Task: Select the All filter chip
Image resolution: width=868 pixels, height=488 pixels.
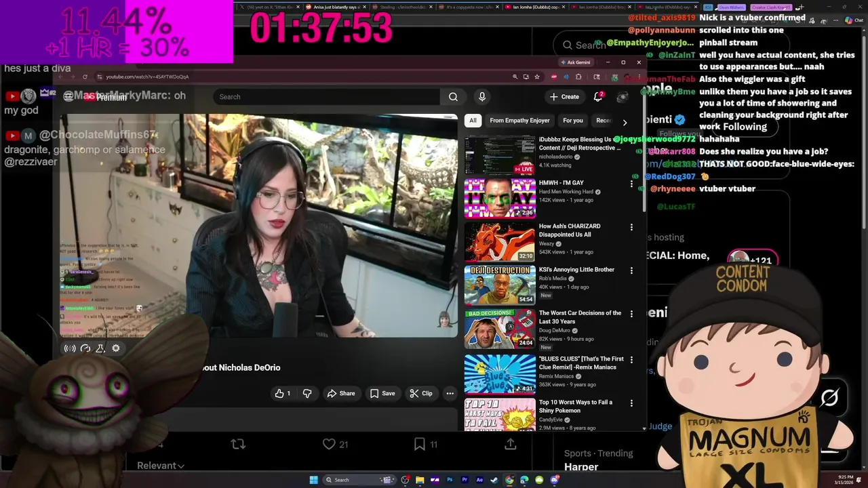Action: (x=473, y=121)
